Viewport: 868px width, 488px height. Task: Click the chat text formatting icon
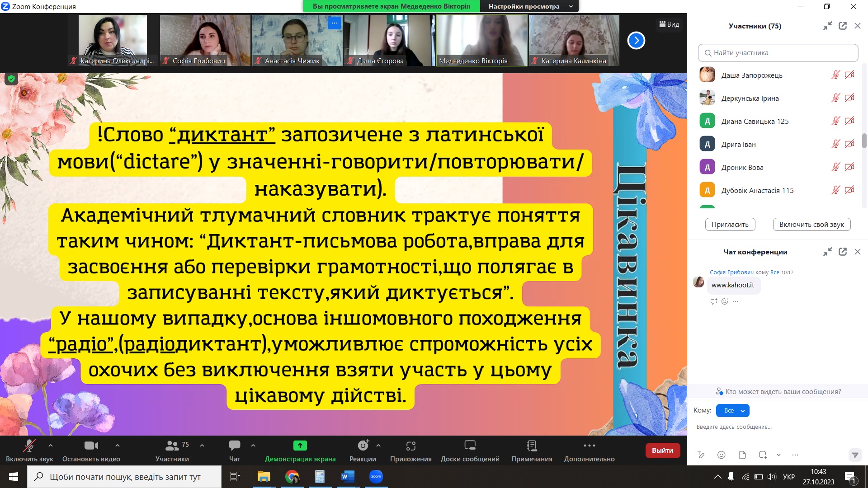[701, 455]
